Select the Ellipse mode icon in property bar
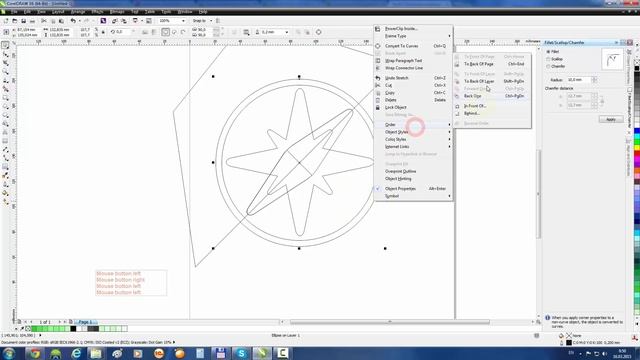 pyautogui.click(x=165, y=32)
